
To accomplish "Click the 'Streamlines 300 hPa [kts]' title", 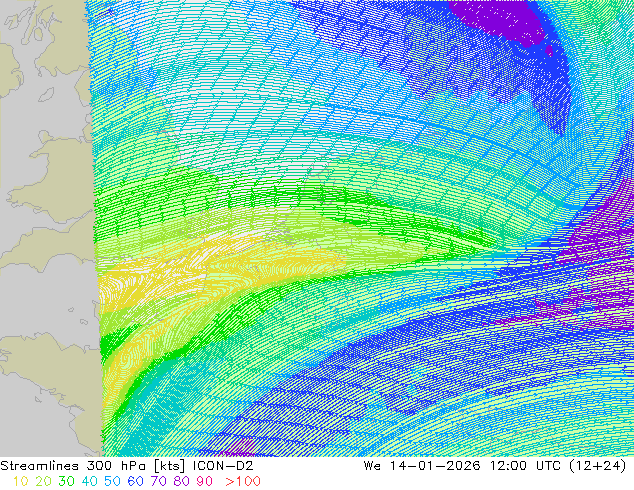I will click(93, 466).
